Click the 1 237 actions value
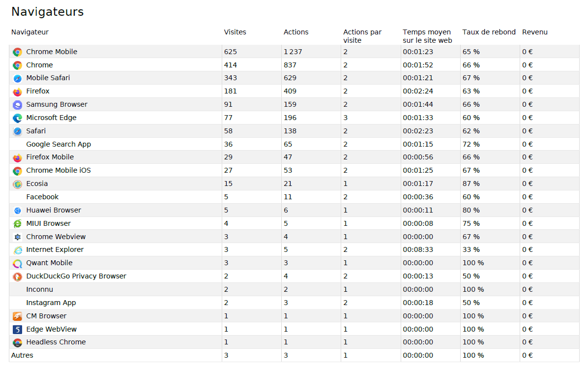 click(x=293, y=52)
